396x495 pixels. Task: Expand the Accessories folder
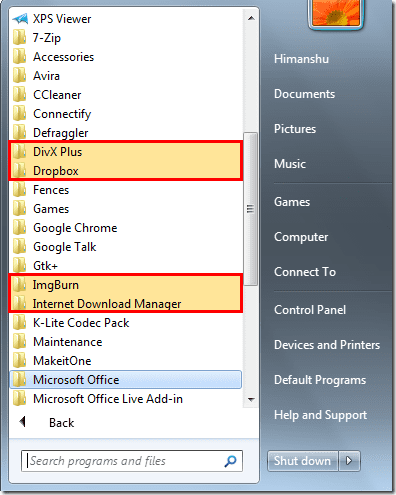click(x=126, y=57)
